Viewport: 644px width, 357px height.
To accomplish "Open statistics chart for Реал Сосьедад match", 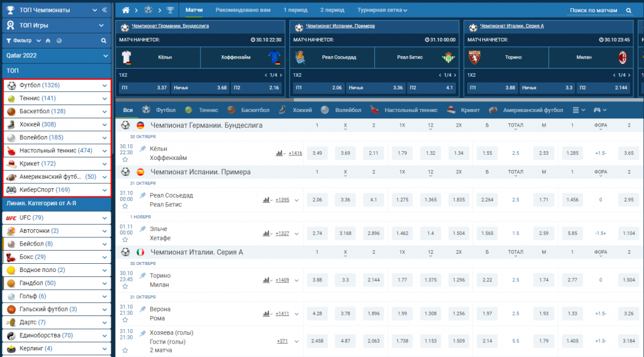I will 266,200.
